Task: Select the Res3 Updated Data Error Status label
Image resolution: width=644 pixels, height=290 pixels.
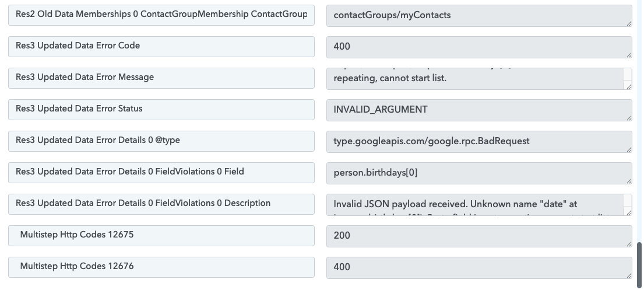Action: [161, 110]
